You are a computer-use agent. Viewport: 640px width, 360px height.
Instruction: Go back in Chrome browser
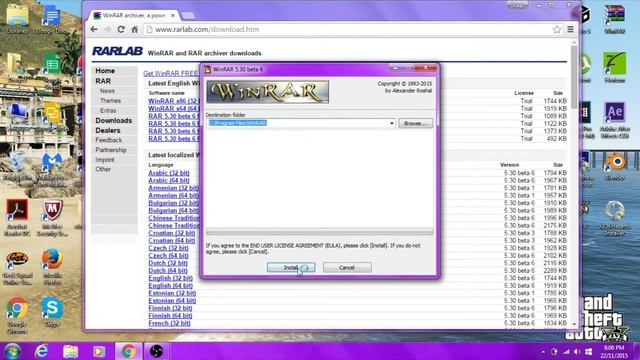(94, 29)
